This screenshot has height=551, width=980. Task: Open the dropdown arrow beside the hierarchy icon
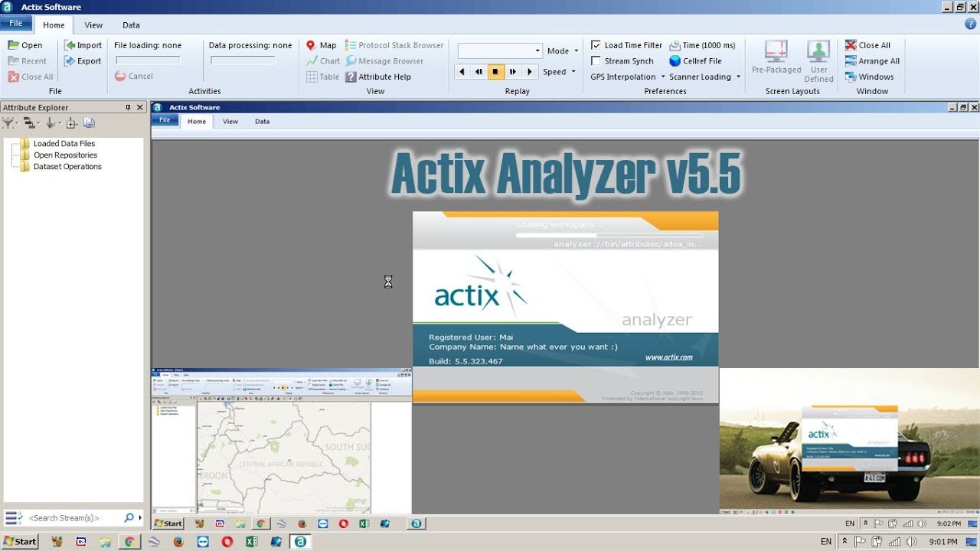pos(39,122)
